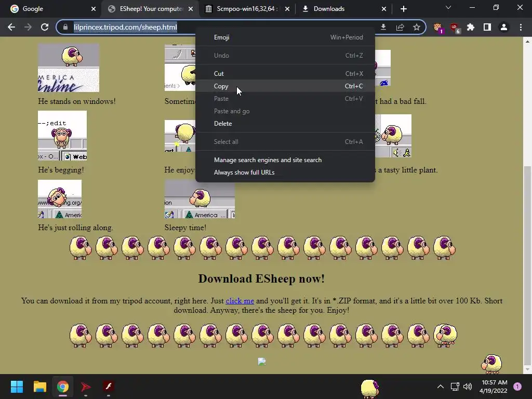Switch to the Downloads tab
The image size is (532, 399).
click(343, 9)
